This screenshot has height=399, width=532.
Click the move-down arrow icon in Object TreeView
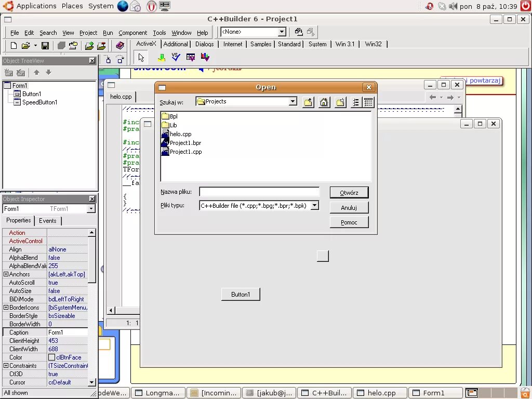pyautogui.click(x=48, y=72)
